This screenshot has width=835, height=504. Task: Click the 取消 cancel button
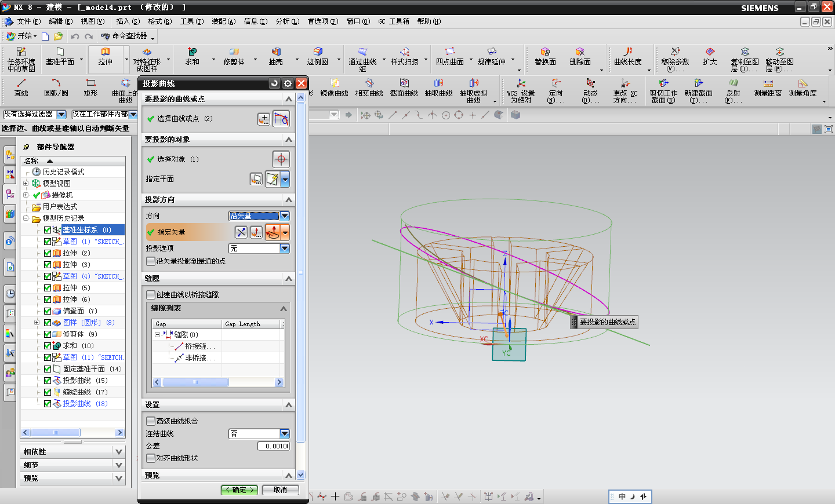(x=280, y=490)
